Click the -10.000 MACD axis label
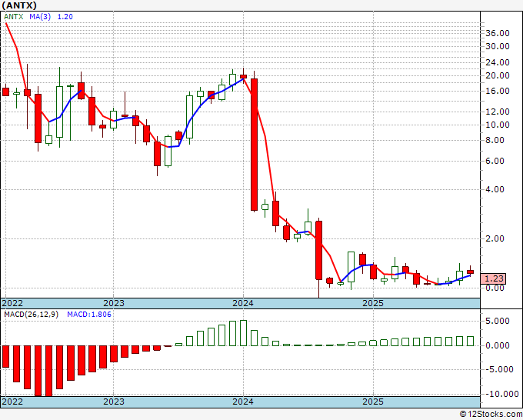The image size is (523, 420). coord(498,393)
